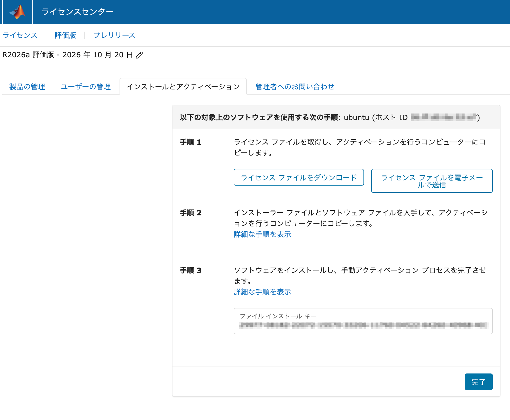
Task: Select the インストールとアクティベーション tab
Action: click(x=183, y=87)
